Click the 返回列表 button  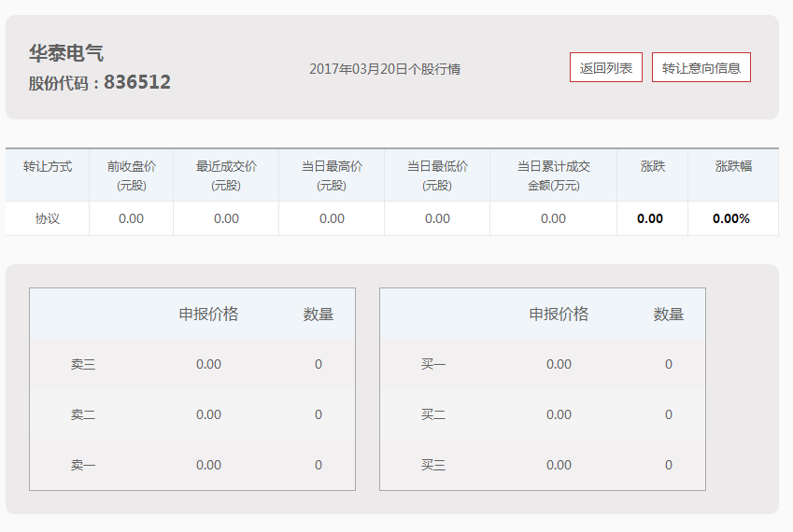point(606,67)
